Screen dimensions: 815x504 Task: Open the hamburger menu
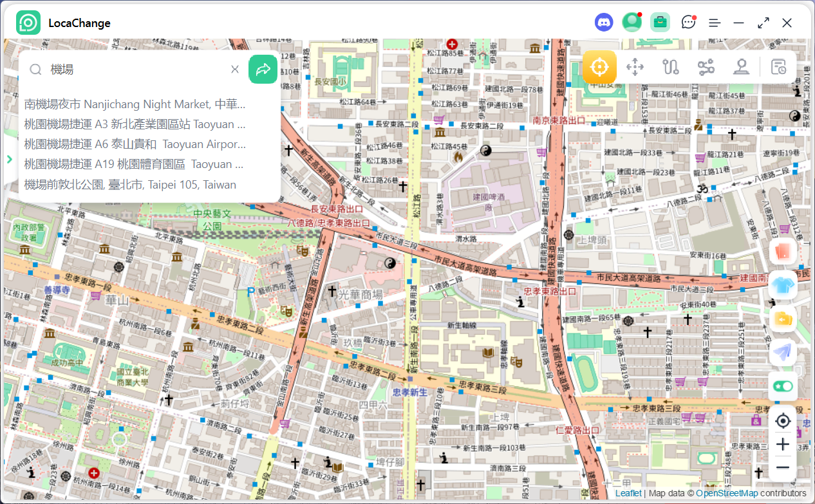[715, 23]
